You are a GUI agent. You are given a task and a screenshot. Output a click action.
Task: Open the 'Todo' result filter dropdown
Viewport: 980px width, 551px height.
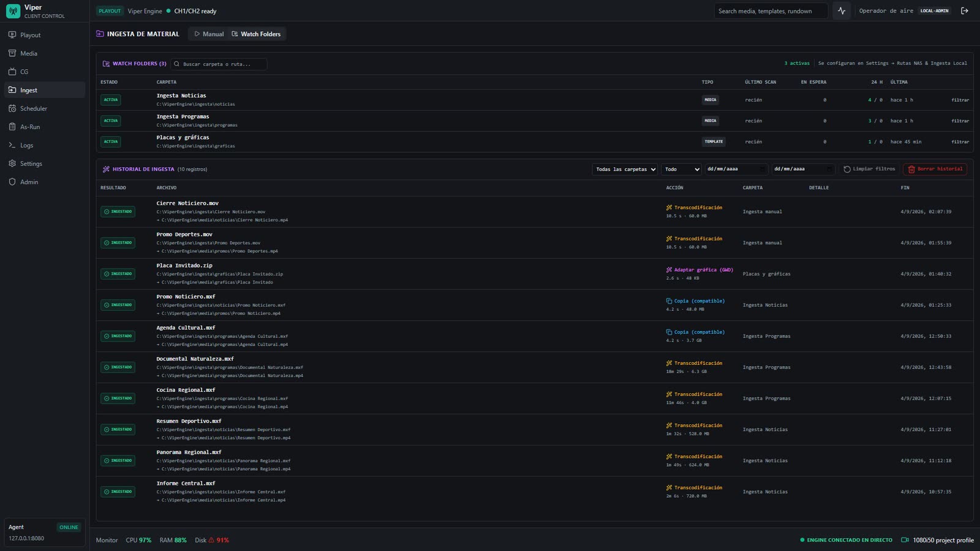tap(682, 169)
